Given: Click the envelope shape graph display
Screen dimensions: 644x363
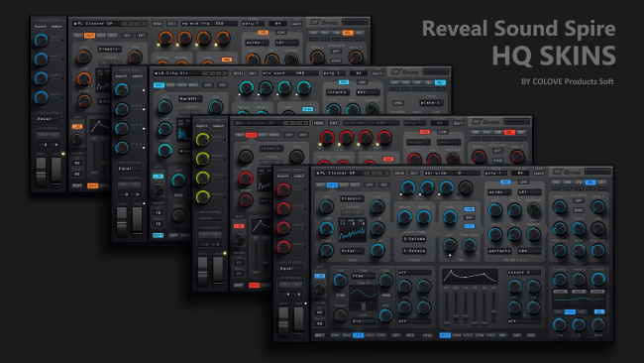Looking at the screenshot, I should click(469, 277).
